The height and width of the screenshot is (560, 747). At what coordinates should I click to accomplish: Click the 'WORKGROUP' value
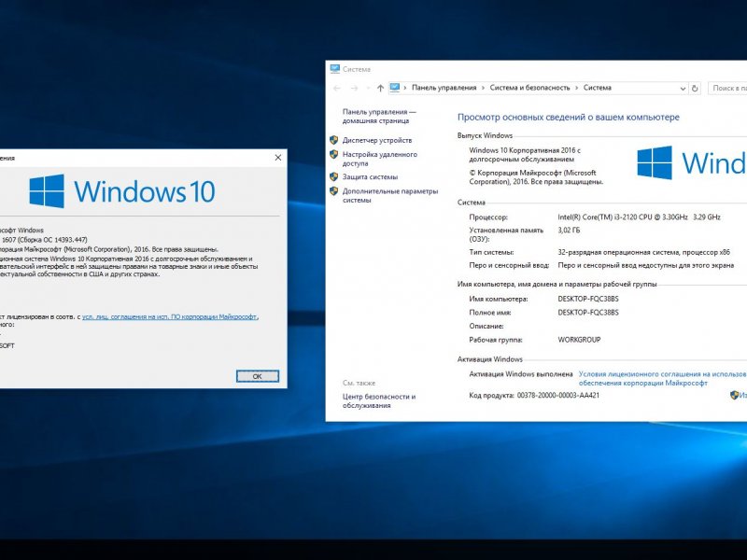point(579,340)
